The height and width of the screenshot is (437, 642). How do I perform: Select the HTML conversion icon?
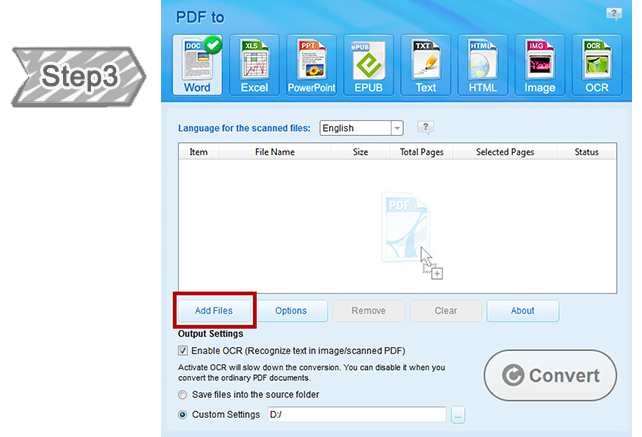pyautogui.click(x=483, y=66)
